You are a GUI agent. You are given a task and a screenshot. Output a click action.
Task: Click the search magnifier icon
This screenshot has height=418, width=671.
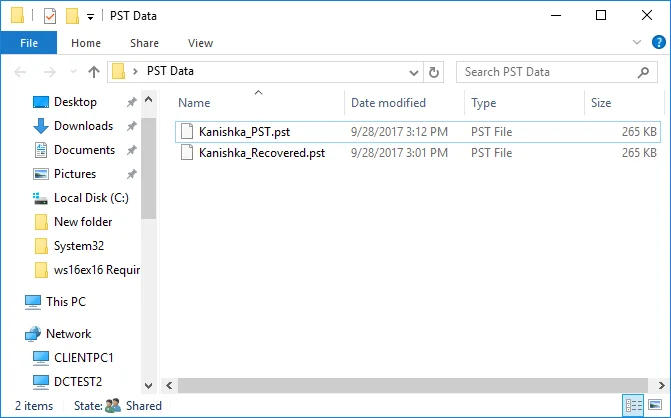point(643,72)
